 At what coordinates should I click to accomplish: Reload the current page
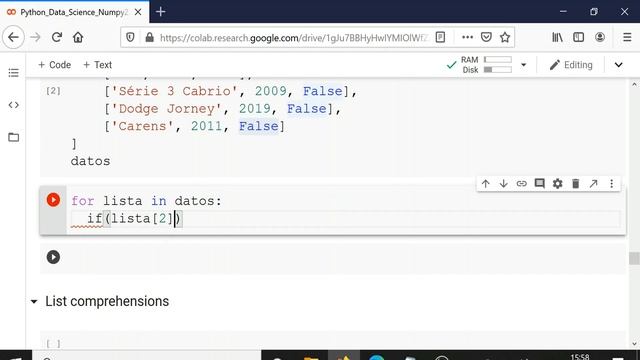coord(57,38)
